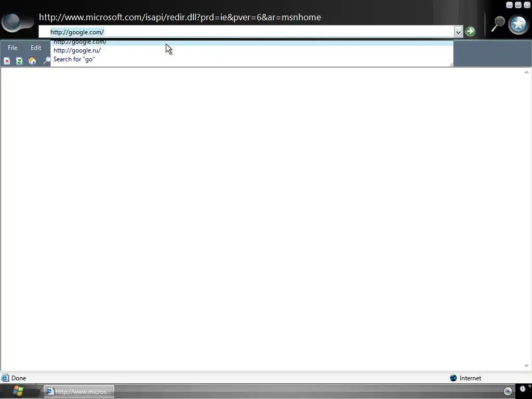Screen dimensions: 532x399
Task: Click the page icon beside Done status
Action: pyautogui.click(x=5, y=378)
